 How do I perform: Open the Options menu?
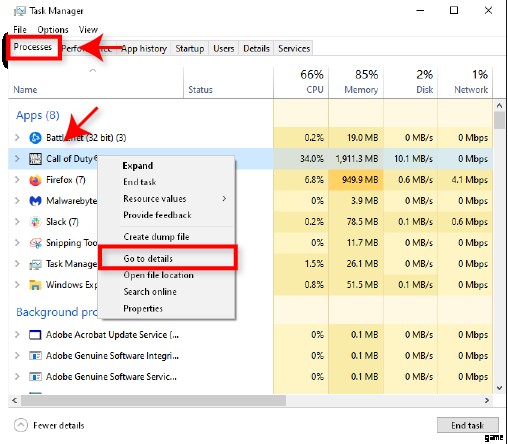53,30
